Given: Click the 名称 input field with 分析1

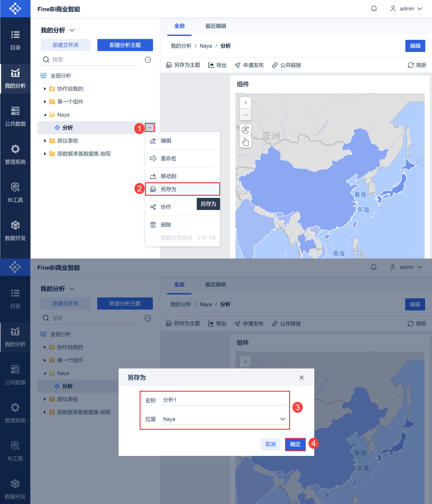Looking at the screenshot, I should (224, 400).
